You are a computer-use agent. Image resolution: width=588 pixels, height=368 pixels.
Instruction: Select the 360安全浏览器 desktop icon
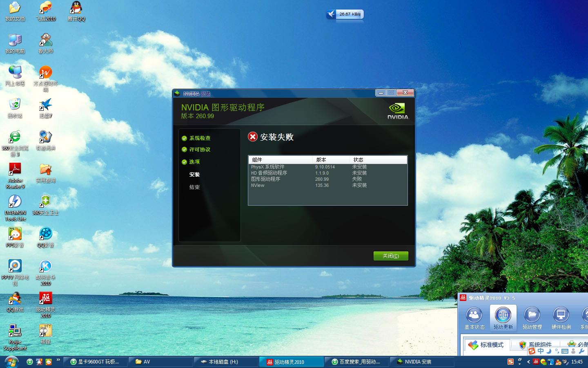pos(15,144)
